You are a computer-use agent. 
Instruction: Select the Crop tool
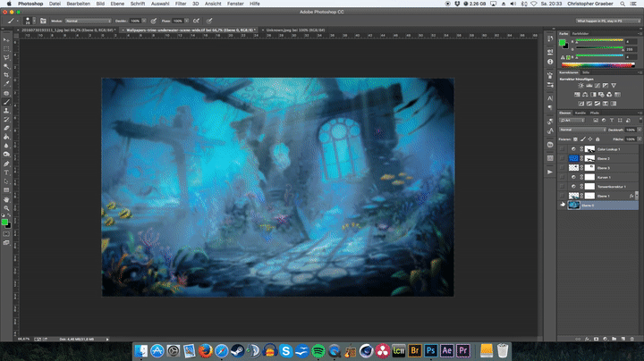pyautogui.click(x=6, y=75)
